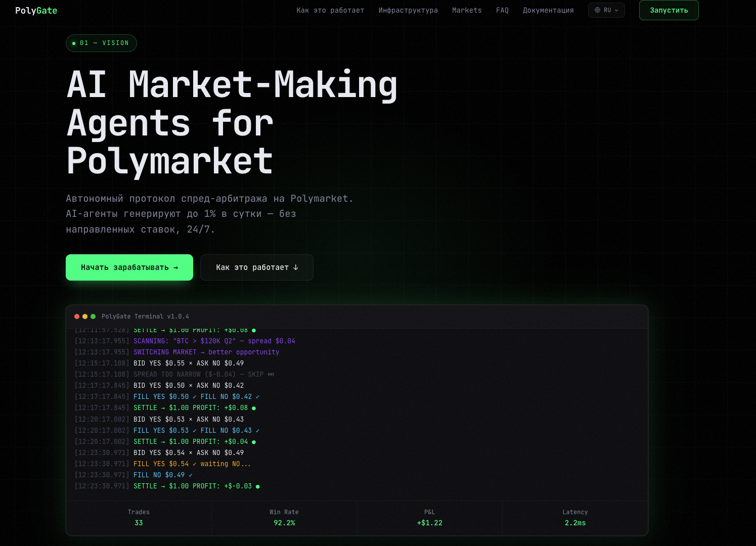The height and width of the screenshot is (546, 756).
Task: Click the Latency 2.2ms stat
Action: point(575,518)
